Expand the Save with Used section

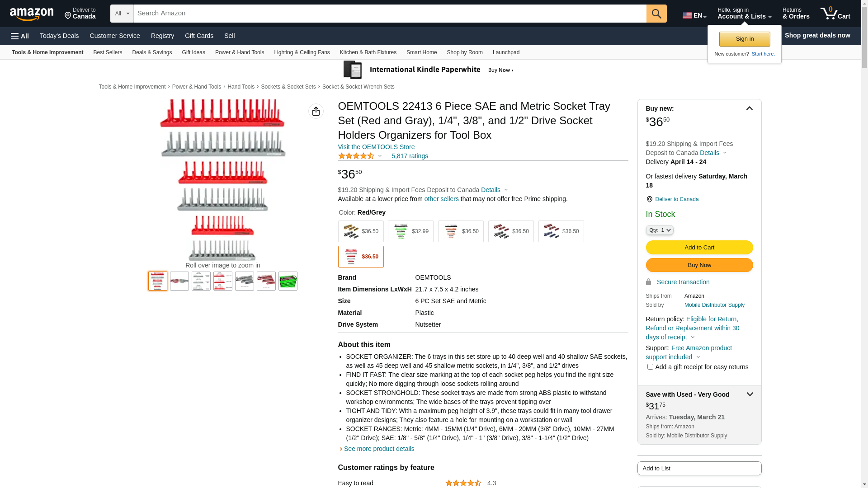[x=749, y=394]
